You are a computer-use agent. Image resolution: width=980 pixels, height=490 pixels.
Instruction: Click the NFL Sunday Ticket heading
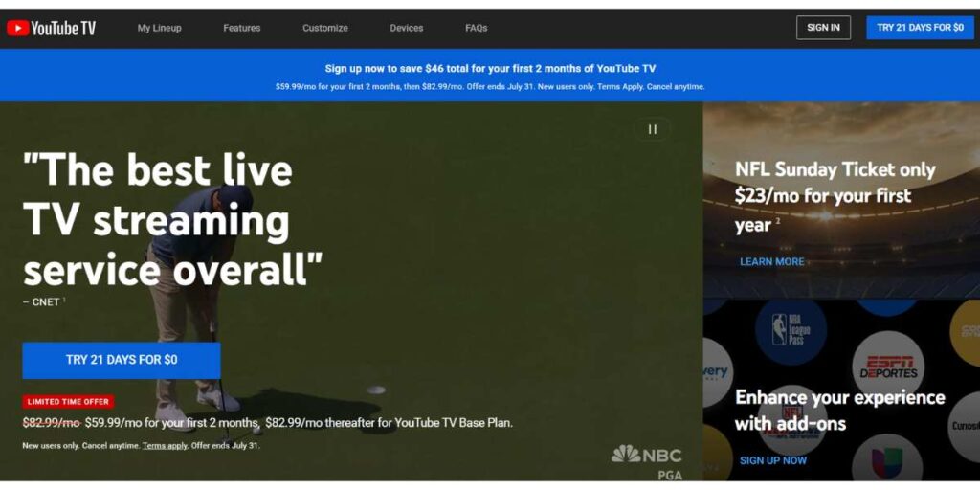[835, 197]
